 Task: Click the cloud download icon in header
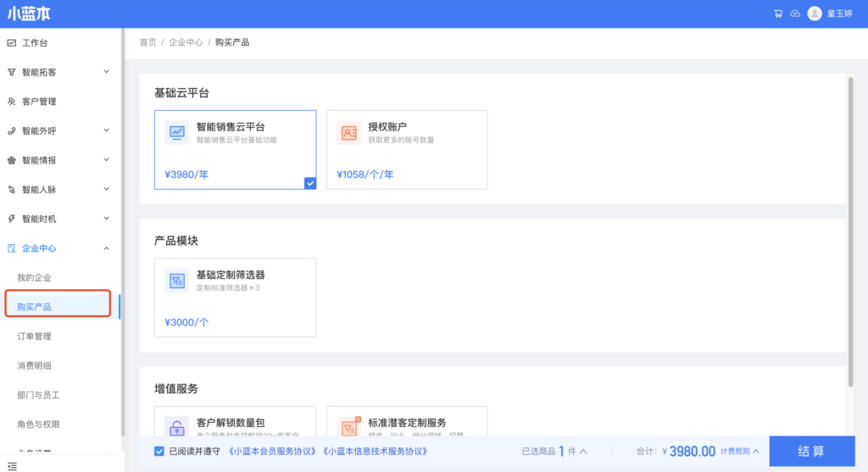pyautogui.click(x=794, y=14)
